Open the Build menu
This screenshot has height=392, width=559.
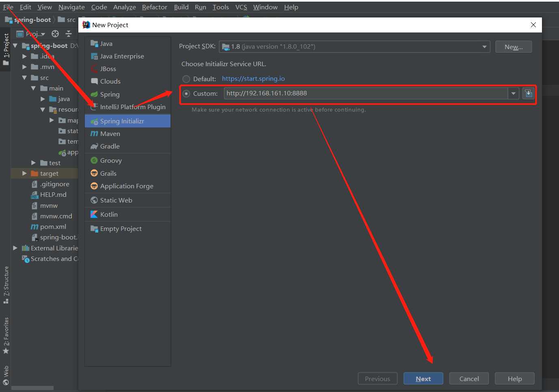coord(181,7)
